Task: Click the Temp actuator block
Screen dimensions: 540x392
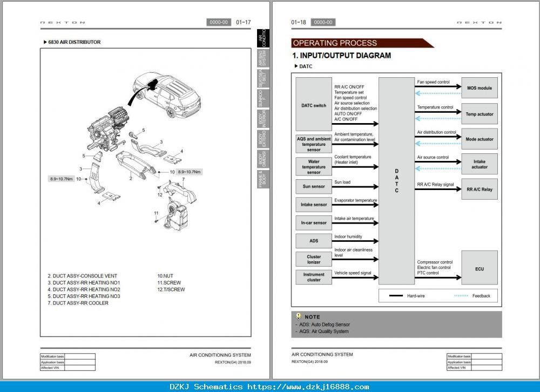Action: click(480, 114)
